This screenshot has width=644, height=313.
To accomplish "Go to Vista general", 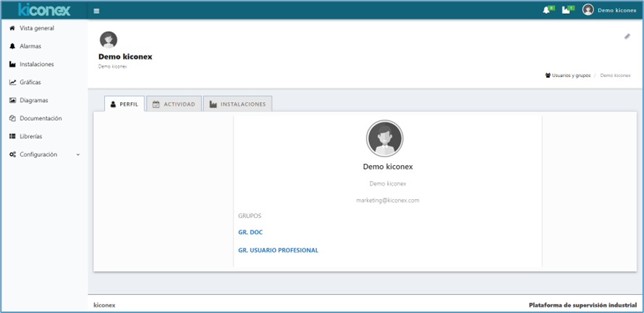I will [36, 28].
